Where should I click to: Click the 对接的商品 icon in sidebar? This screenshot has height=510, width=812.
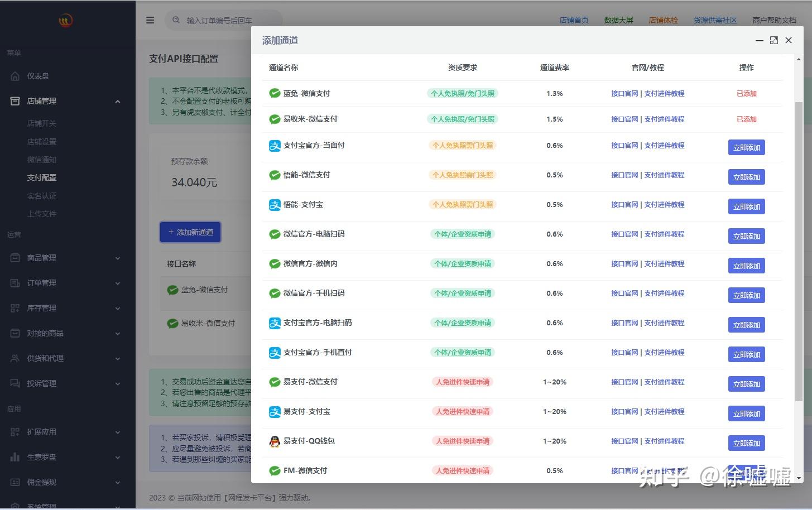pyautogui.click(x=15, y=333)
